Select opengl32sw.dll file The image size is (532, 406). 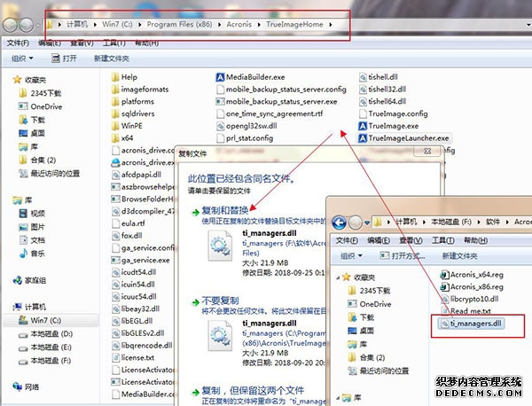[x=246, y=126]
